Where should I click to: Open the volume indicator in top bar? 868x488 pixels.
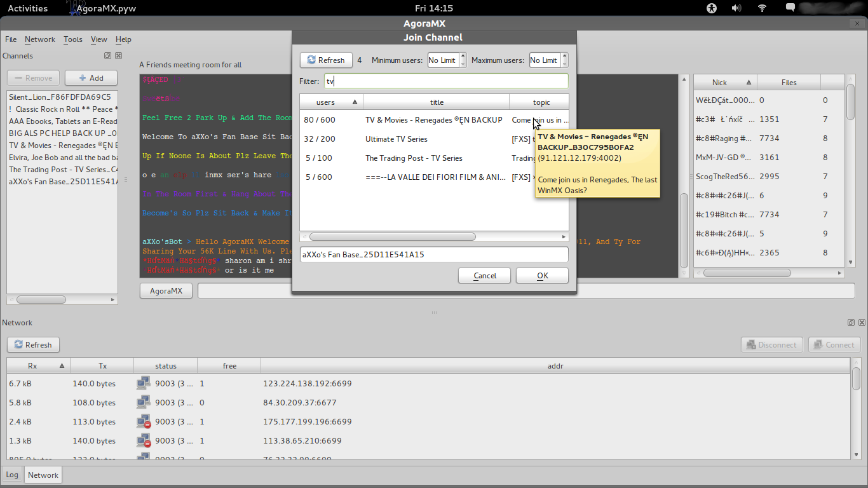coord(736,8)
